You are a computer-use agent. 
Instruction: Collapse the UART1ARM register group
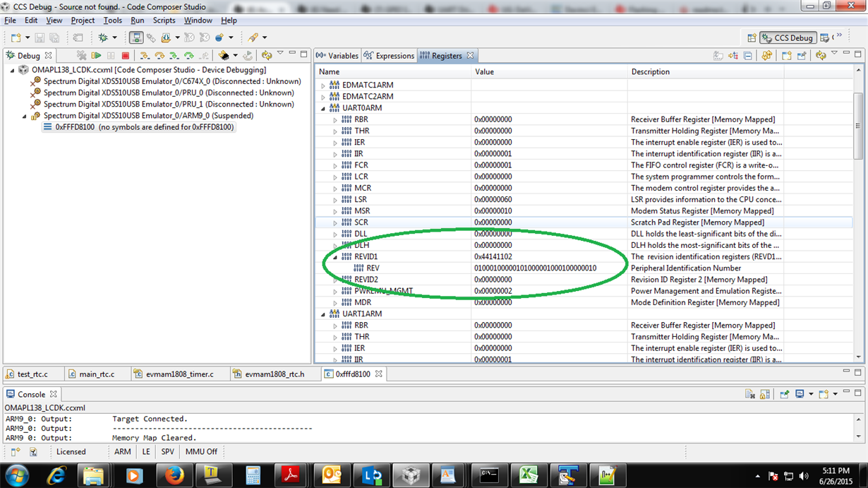[x=323, y=314]
